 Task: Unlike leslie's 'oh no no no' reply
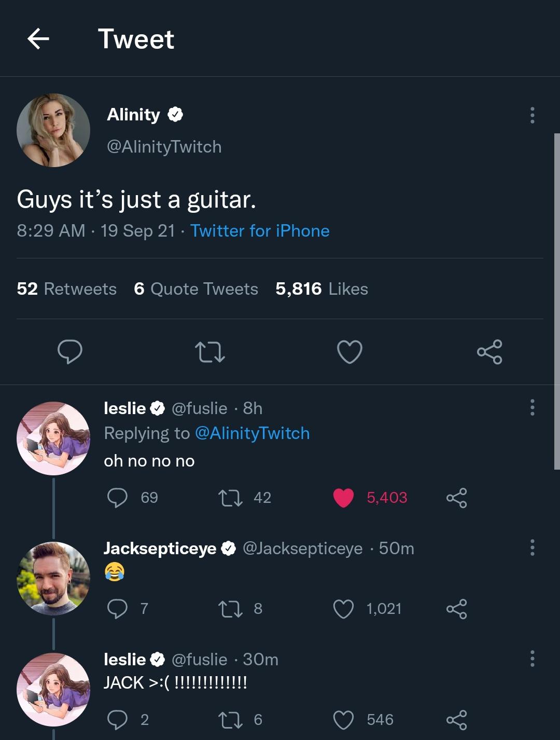343,498
